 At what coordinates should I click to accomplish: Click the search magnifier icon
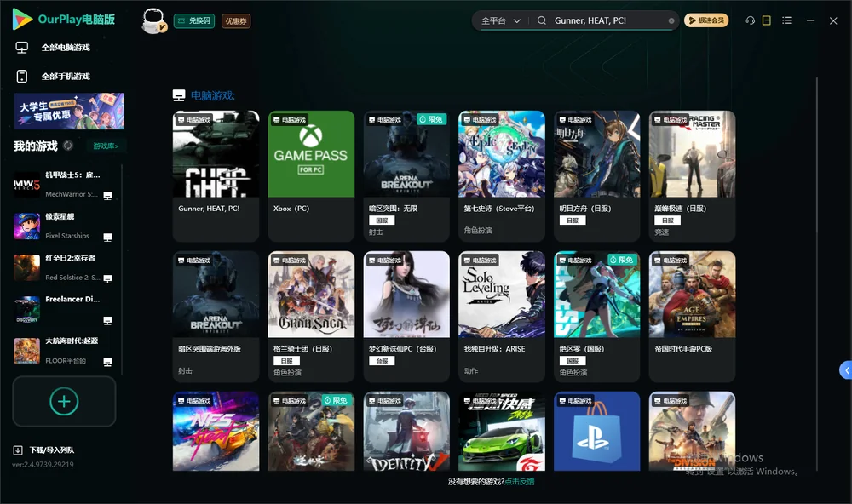click(x=542, y=20)
